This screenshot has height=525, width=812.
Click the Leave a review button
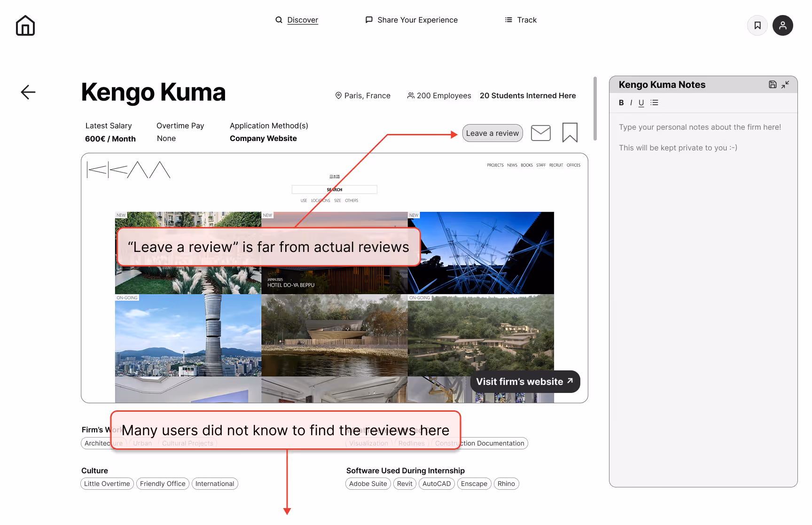(492, 133)
